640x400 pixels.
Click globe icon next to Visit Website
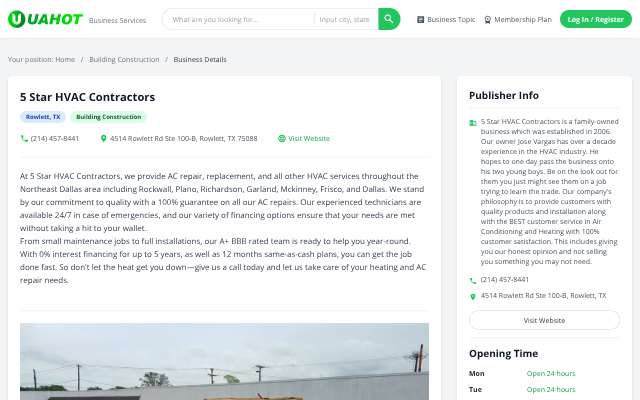tap(282, 138)
